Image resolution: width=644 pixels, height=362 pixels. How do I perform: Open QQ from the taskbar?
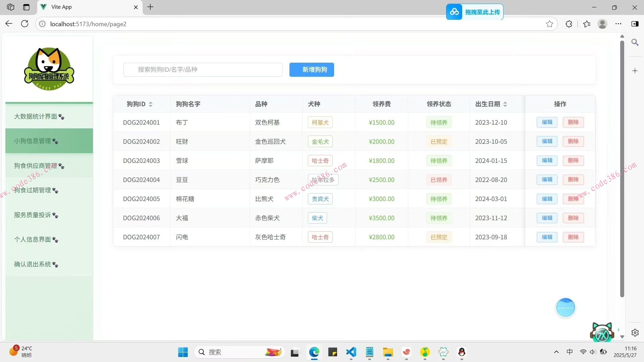point(461,352)
